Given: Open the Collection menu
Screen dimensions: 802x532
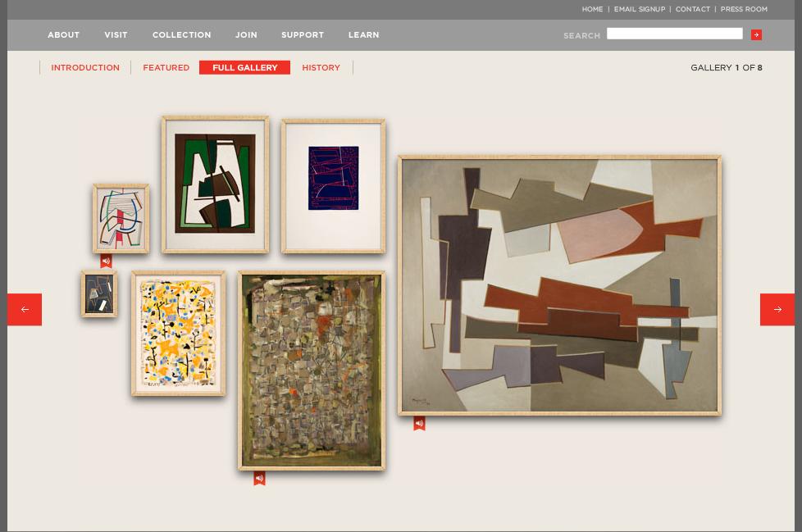Looking at the screenshot, I should point(181,34).
